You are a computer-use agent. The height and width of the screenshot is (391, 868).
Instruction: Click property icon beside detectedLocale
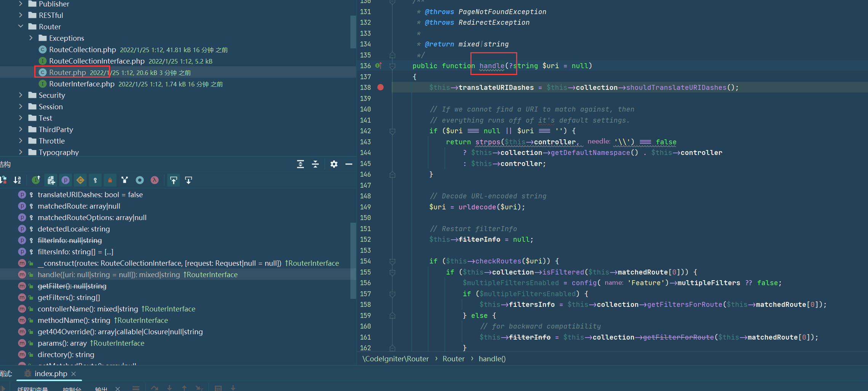tap(22, 229)
